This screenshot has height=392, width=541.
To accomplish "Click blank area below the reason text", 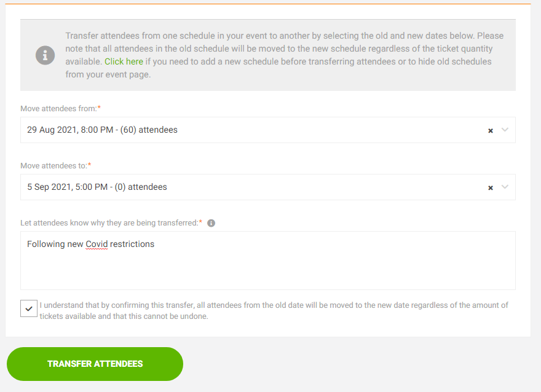I will pyautogui.click(x=268, y=270).
